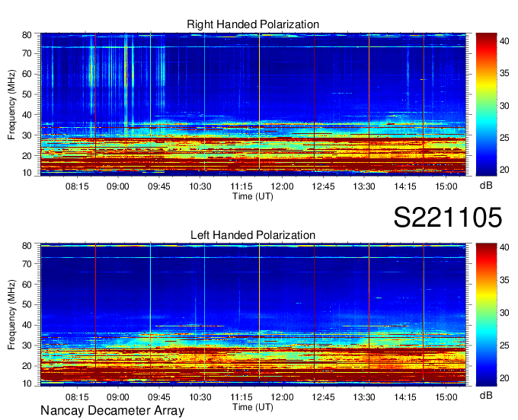Click the Left Handed Polarization spectrogram area
518x420 pixels.
253,315
